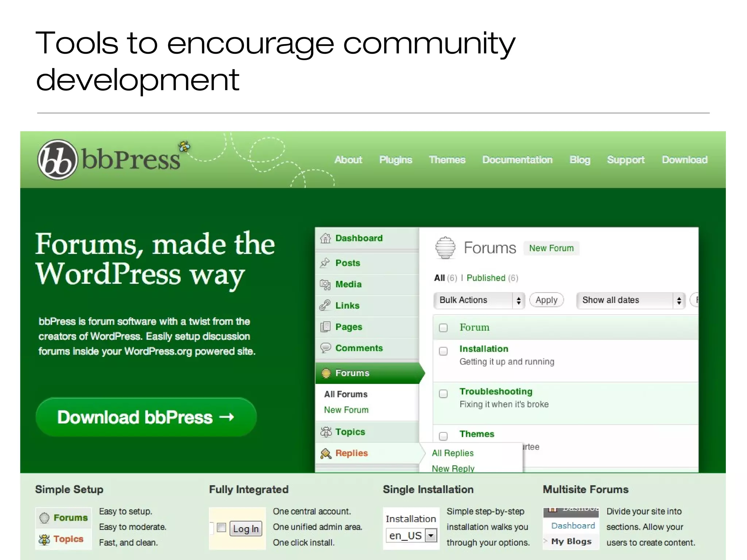Open the Show all dates dropdown
This screenshot has height=560, width=747.
pyautogui.click(x=631, y=300)
